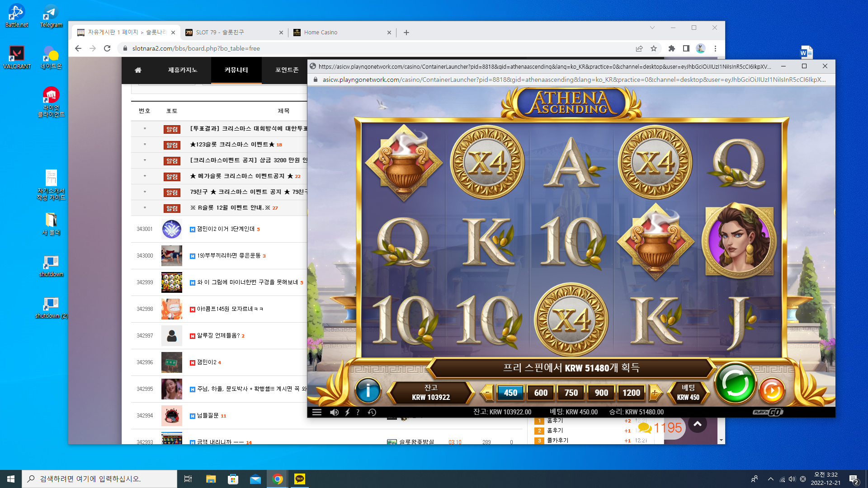Spin the reels with the green button
This screenshot has height=488, width=868.
pos(735,384)
